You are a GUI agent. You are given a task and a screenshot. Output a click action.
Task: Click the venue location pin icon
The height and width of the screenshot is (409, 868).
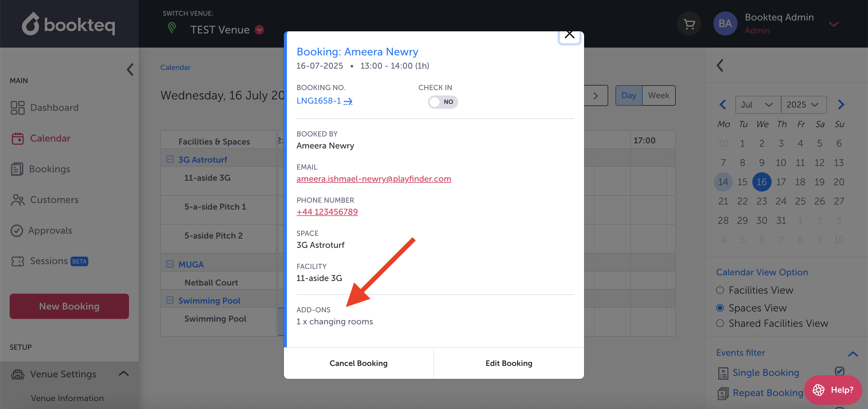[x=172, y=28]
